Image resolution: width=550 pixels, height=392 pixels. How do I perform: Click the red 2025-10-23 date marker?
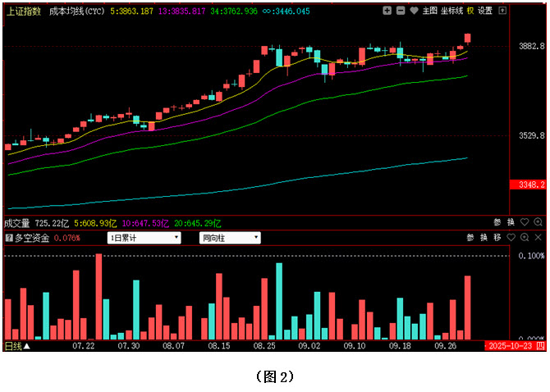point(511,347)
